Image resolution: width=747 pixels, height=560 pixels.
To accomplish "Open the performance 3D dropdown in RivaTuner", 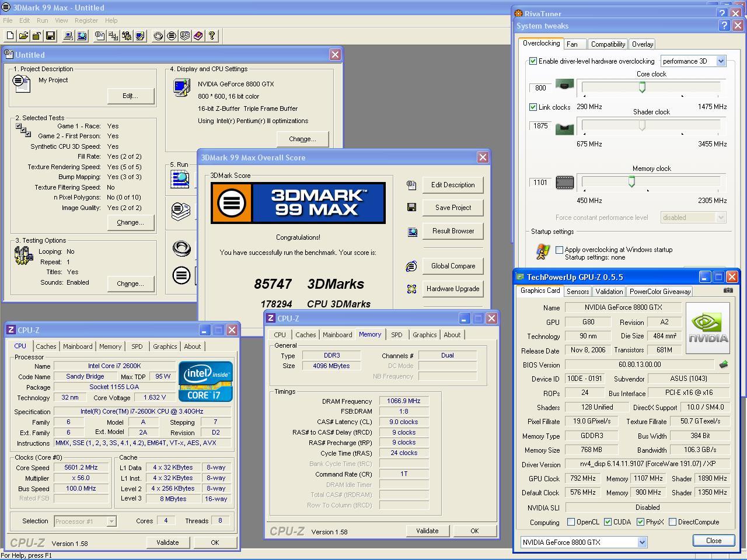I will coord(693,61).
